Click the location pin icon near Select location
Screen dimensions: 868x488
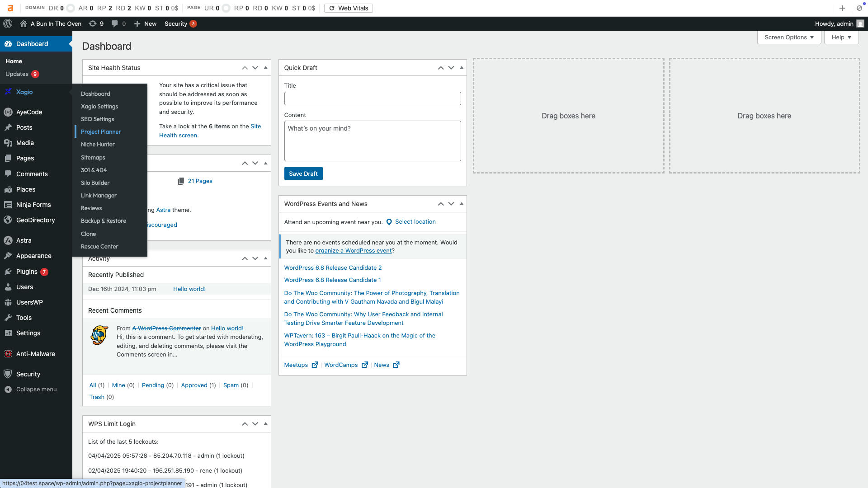tap(389, 222)
